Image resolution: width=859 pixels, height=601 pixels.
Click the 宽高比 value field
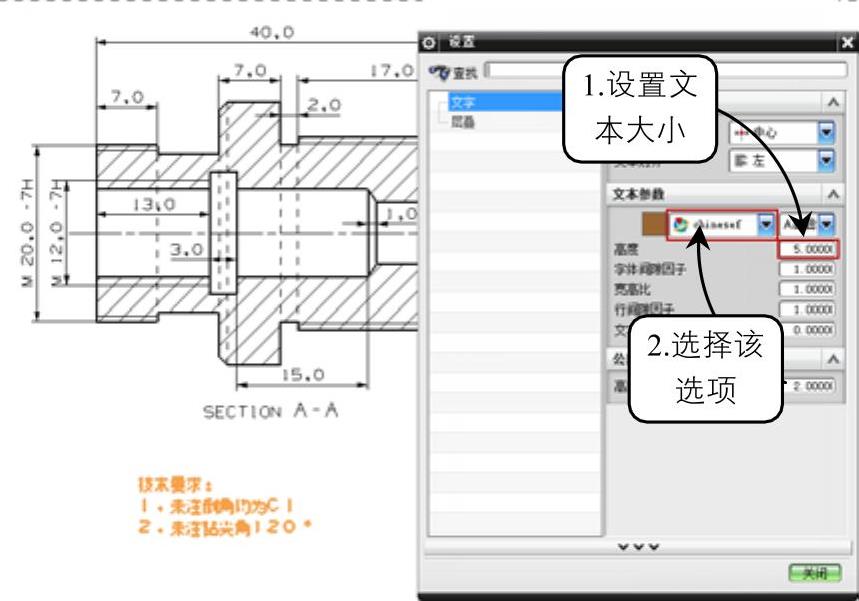(x=808, y=289)
